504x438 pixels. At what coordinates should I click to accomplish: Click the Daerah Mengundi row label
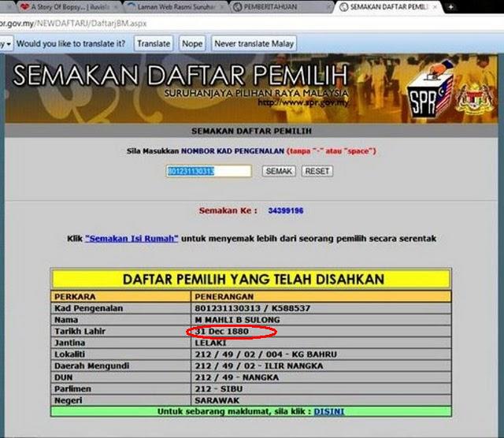point(91,366)
